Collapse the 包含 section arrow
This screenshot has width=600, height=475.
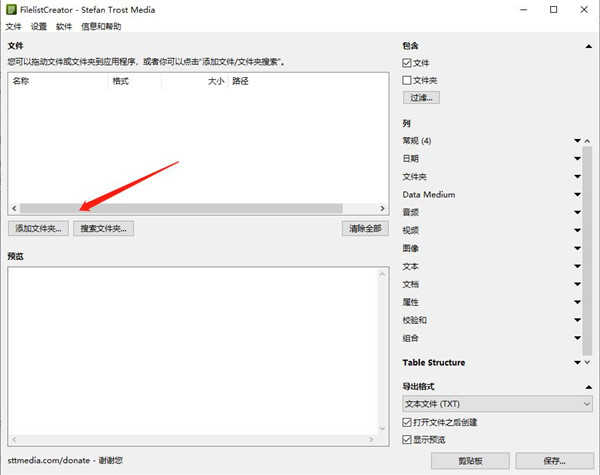pyautogui.click(x=589, y=46)
